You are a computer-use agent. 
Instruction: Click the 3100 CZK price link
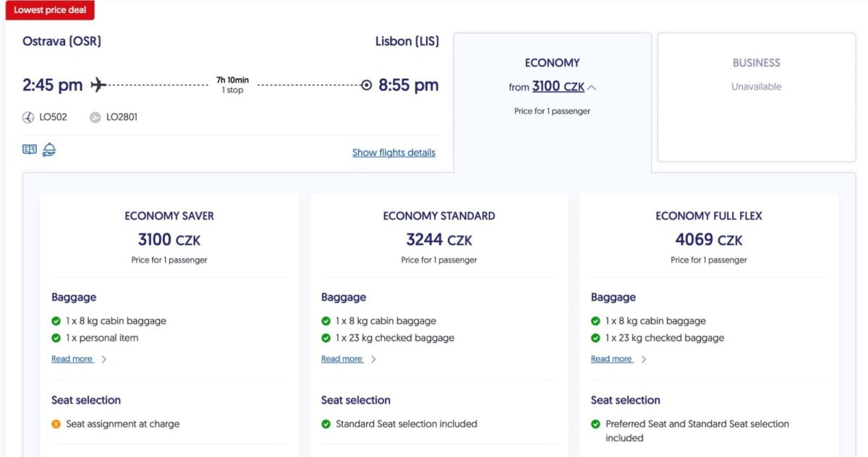(x=558, y=87)
